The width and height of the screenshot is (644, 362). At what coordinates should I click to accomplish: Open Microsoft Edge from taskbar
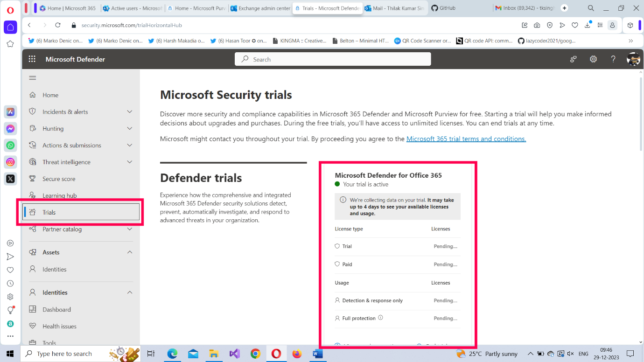pos(173,354)
